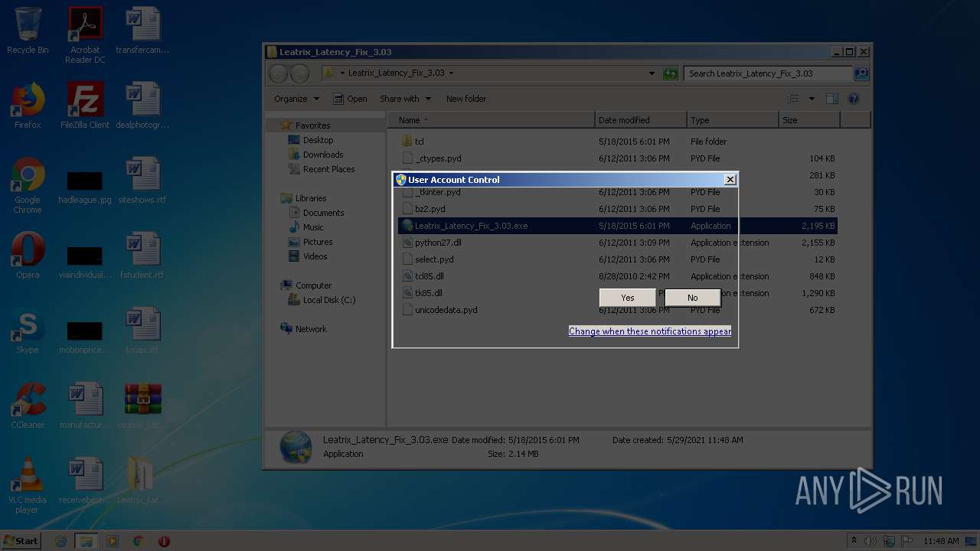Toggle the preview pane button
The width and height of the screenshot is (980, 551).
pyautogui.click(x=832, y=99)
